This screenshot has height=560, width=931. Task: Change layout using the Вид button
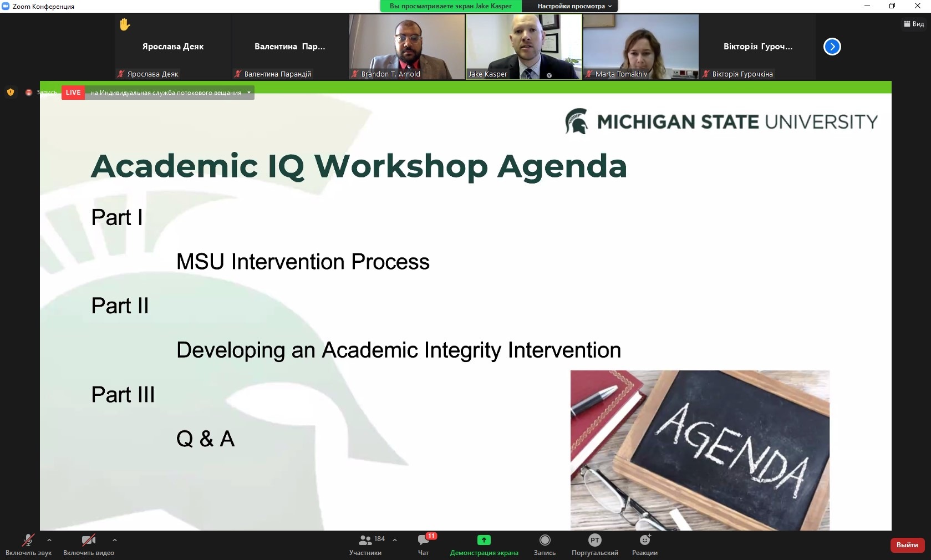[x=914, y=24]
